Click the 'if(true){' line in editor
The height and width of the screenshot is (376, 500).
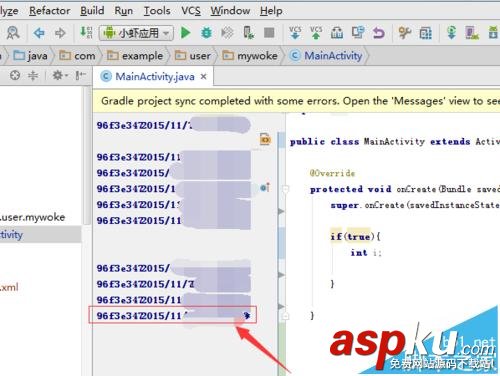click(355, 237)
